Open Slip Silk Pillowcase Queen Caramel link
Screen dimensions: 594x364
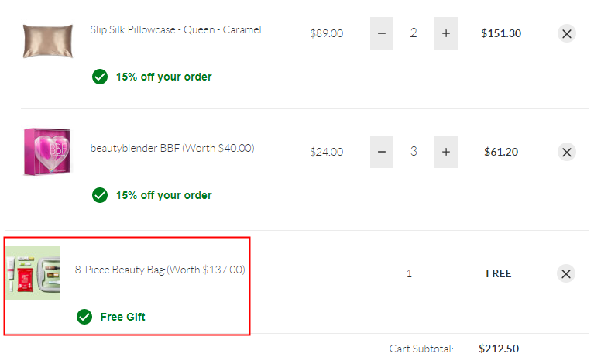pos(176,29)
